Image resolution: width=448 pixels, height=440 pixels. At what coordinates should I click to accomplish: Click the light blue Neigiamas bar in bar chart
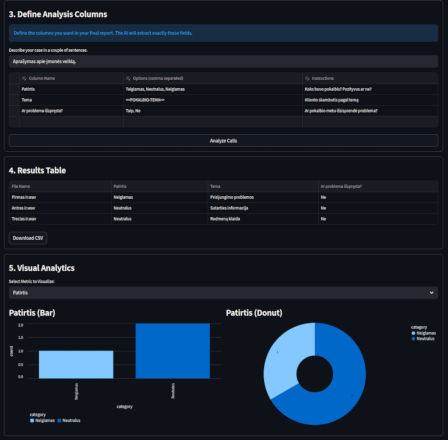click(x=76, y=364)
